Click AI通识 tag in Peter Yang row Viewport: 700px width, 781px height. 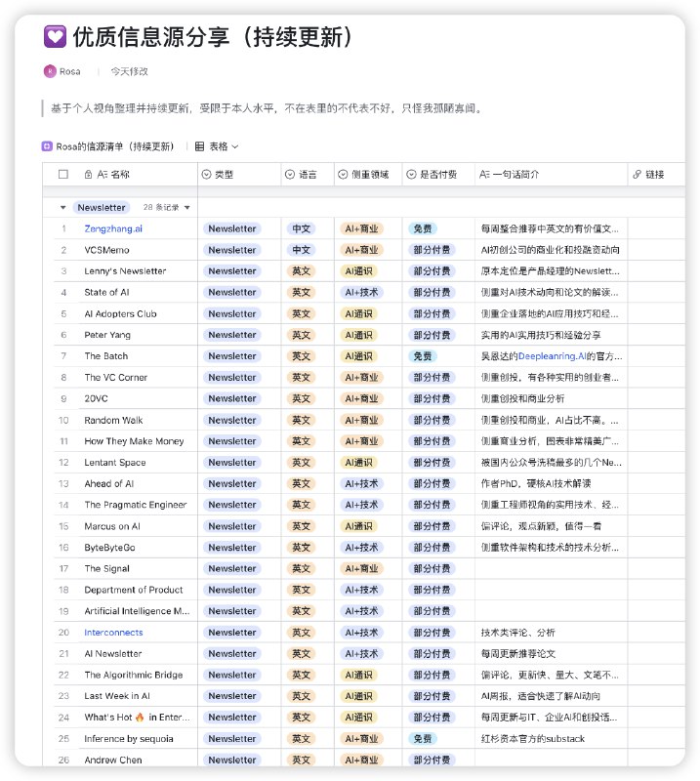tap(358, 335)
